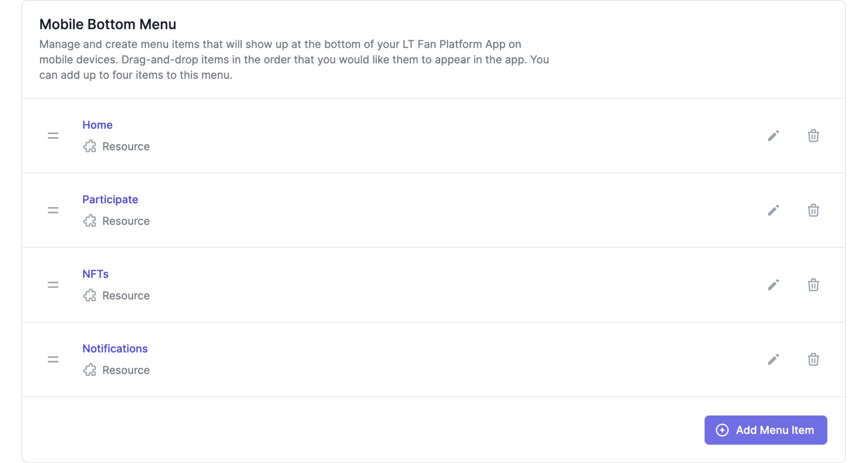This screenshot has width=868, height=463.
Task: Click the Notifications row drag handle
Action: click(53, 359)
